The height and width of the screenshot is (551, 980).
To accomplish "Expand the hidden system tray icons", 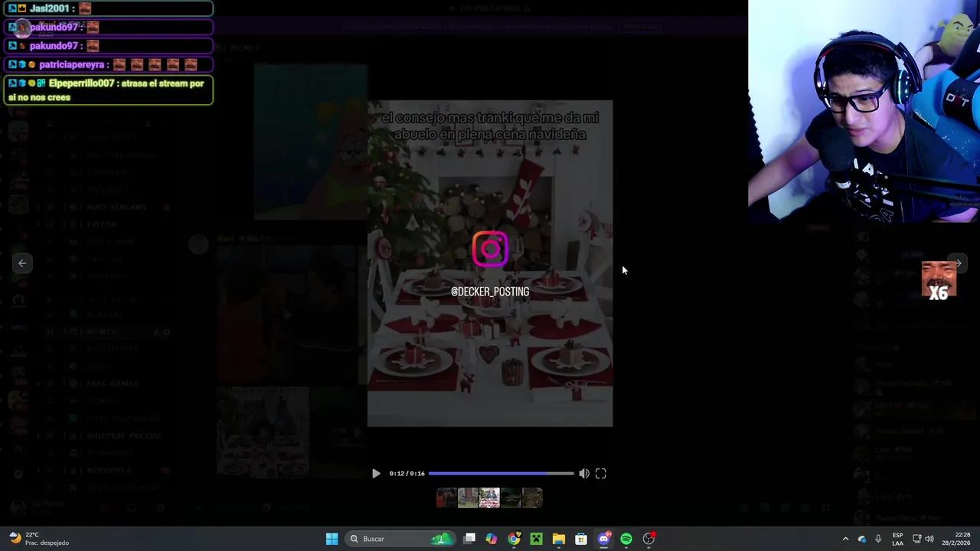I will [845, 539].
